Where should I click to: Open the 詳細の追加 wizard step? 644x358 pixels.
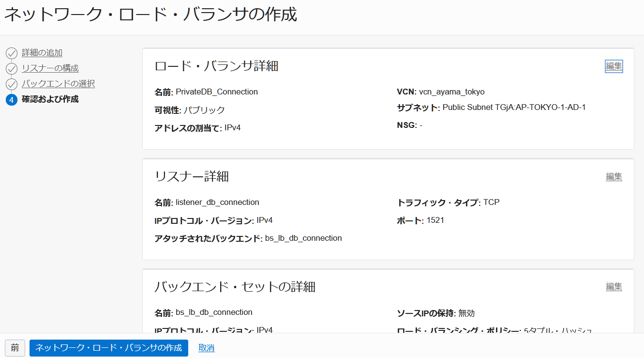[x=42, y=53]
